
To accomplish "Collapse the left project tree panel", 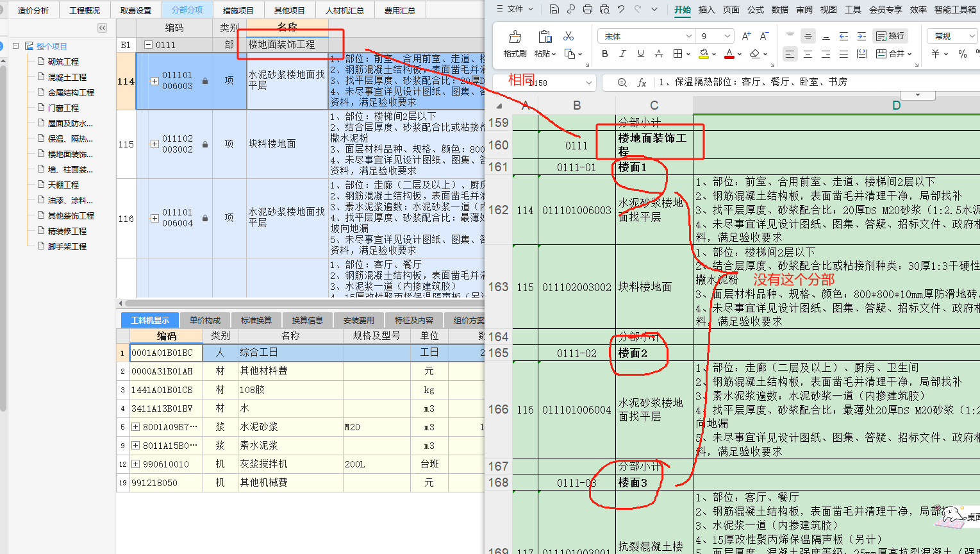I will coord(102,28).
